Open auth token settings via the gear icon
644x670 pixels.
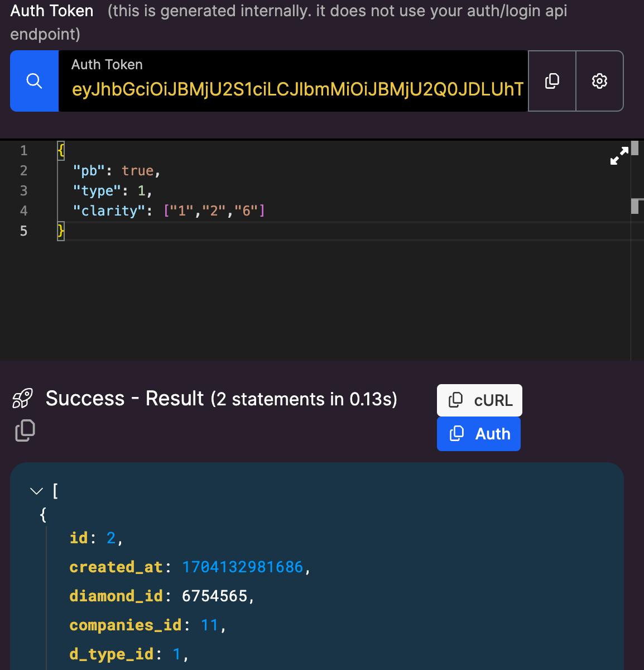tap(599, 81)
